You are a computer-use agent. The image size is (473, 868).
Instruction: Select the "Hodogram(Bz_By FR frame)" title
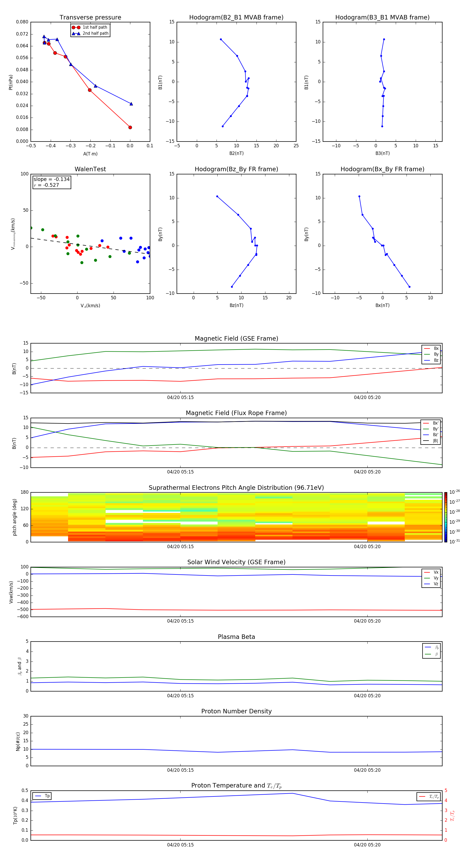point(236,169)
